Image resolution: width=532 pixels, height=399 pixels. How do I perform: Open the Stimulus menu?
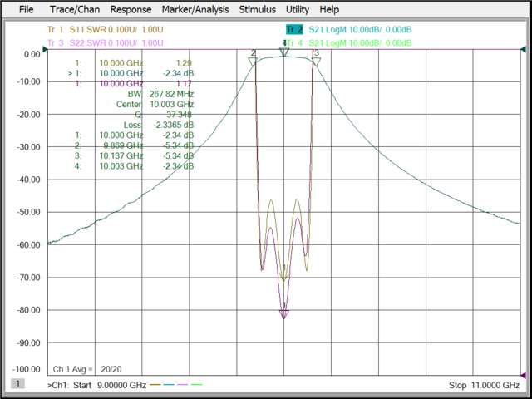click(x=258, y=9)
